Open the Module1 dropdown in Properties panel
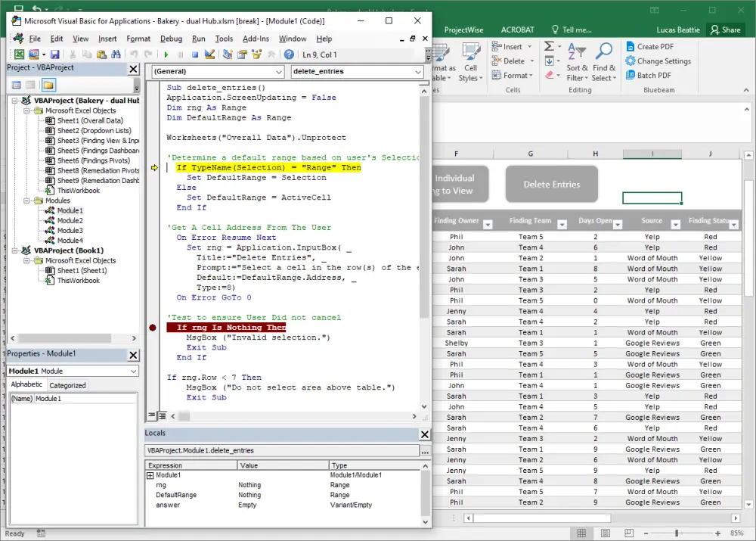 pos(134,371)
